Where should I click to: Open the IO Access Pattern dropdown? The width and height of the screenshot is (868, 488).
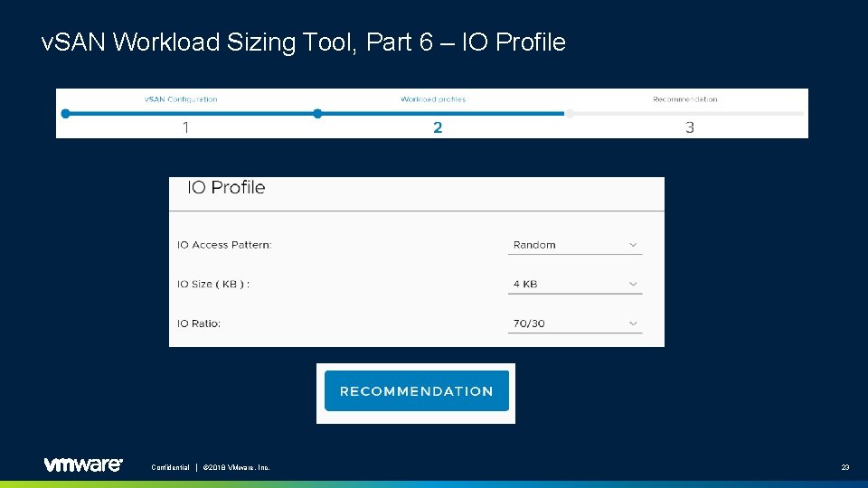click(x=575, y=245)
